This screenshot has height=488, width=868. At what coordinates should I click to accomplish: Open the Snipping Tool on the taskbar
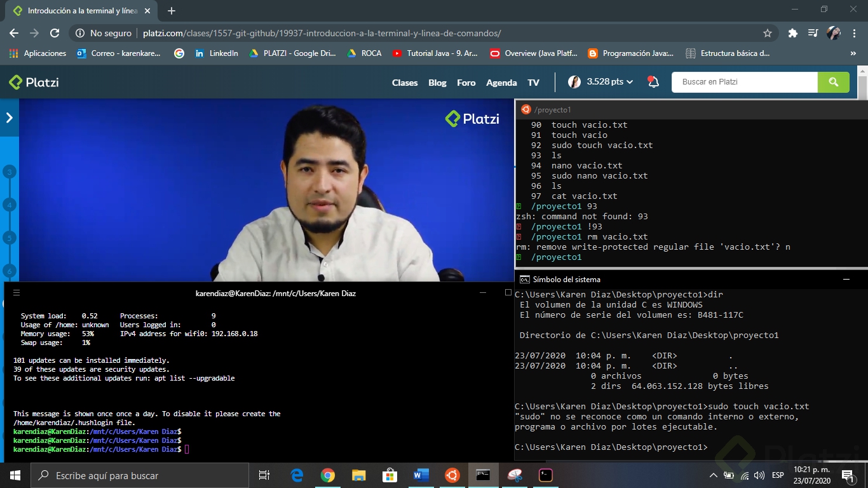tap(514, 475)
